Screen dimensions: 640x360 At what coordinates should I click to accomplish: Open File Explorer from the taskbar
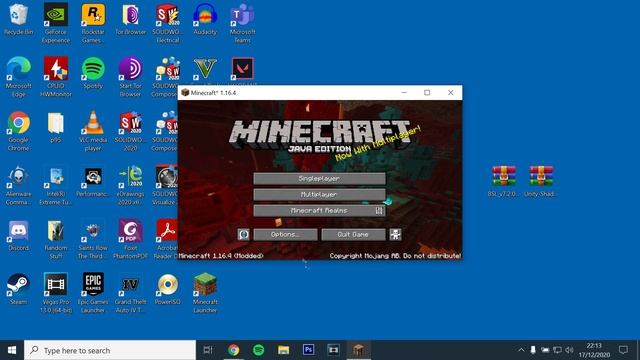(284, 350)
